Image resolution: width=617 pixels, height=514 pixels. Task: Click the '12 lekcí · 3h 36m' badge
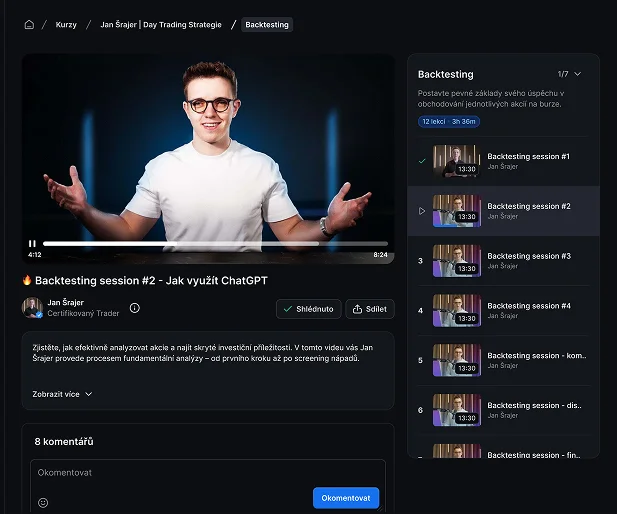pos(449,122)
